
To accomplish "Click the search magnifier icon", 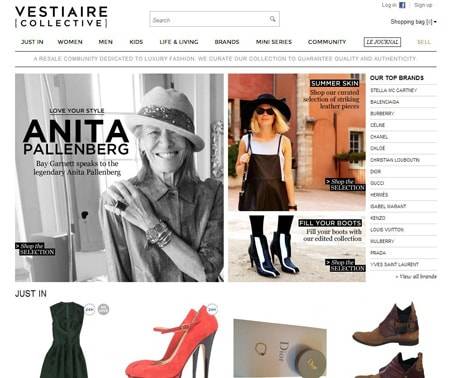I will pyautogui.click(x=272, y=19).
